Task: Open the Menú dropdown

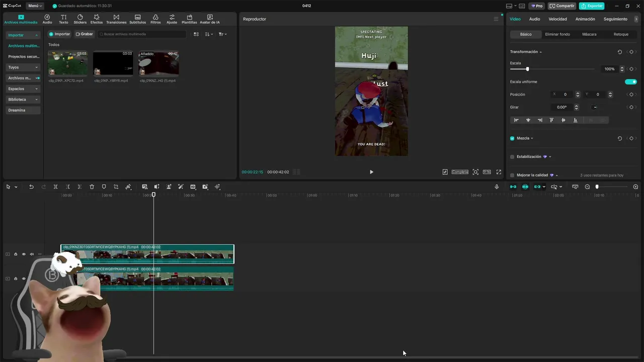Action: (x=35, y=6)
